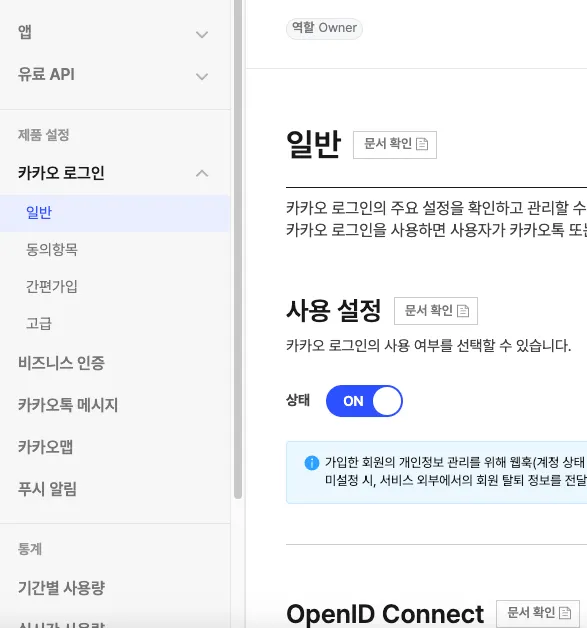Click the sidebar vertical scrollbar
Viewport: 587px width, 628px height.
238,249
